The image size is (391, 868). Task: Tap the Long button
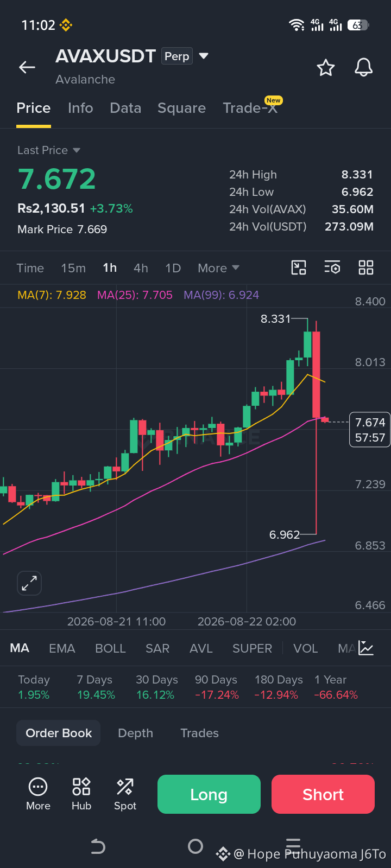[x=209, y=794]
